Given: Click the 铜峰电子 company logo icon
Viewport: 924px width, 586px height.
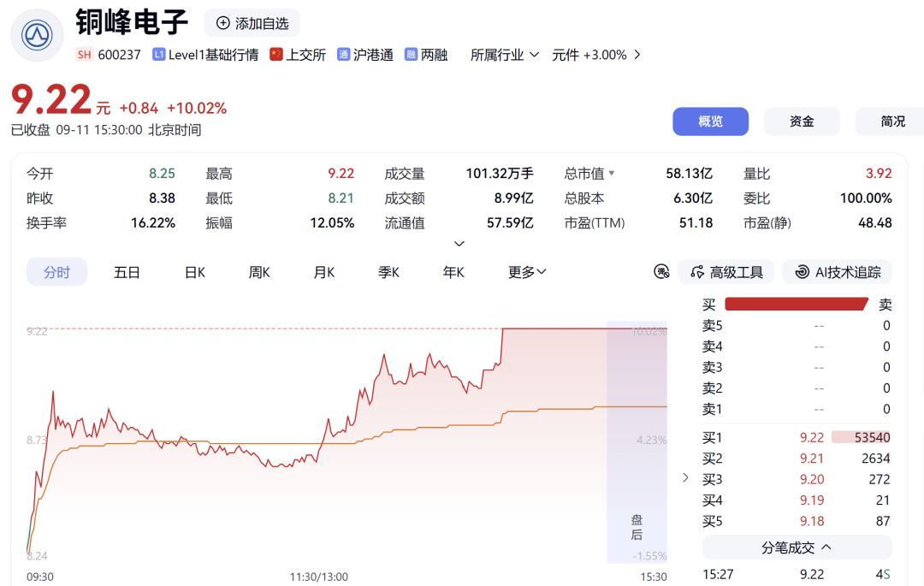Looking at the screenshot, I should pyautogui.click(x=37, y=35).
